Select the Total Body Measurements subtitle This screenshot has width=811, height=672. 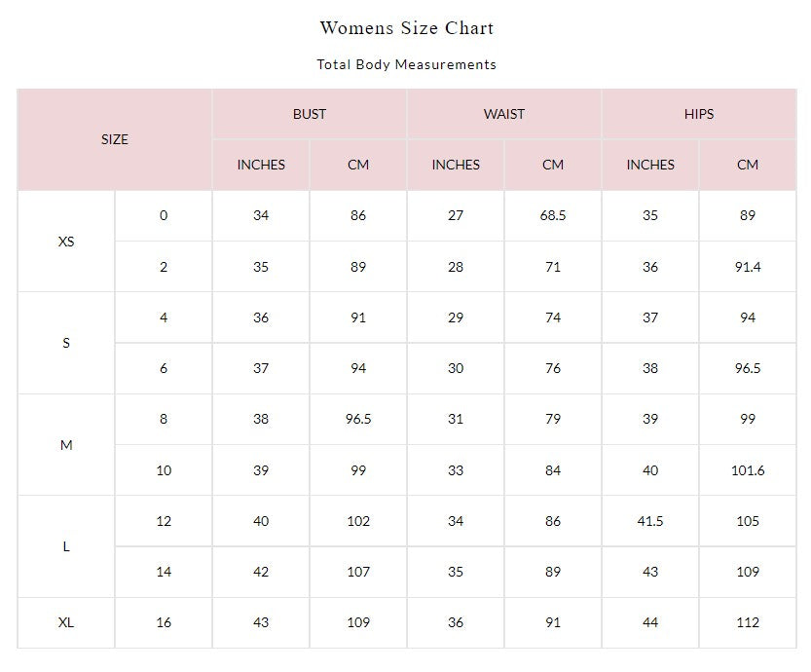pyautogui.click(x=406, y=64)
